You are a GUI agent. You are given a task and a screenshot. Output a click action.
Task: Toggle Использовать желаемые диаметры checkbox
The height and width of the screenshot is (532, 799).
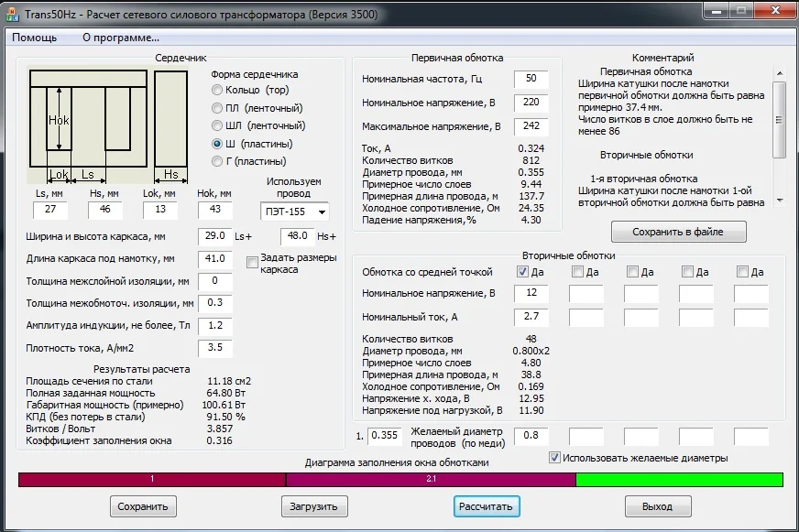554,457
